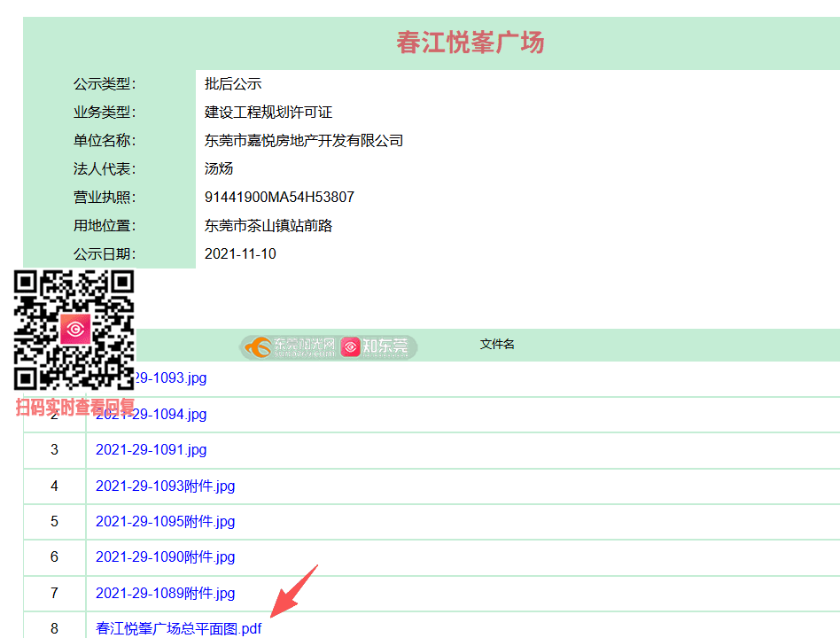Click the pink eye icon inside QR code
840x638 pixels.
click(x=75, y=331)
